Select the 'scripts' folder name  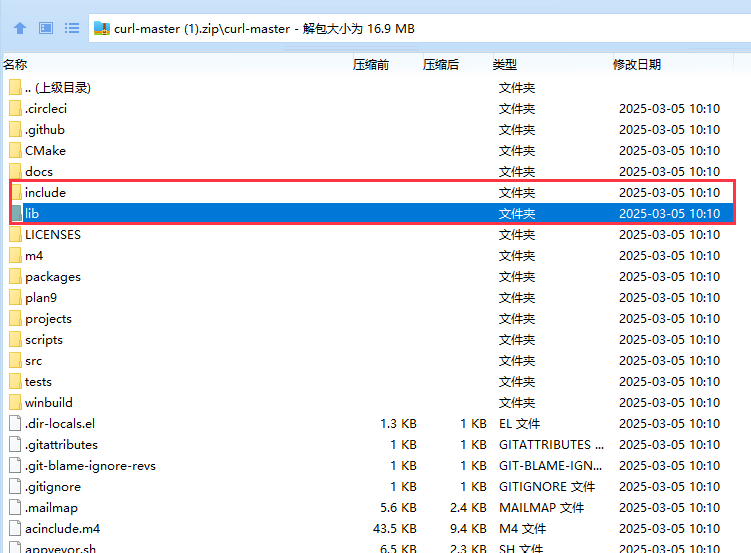click(44, 339)
